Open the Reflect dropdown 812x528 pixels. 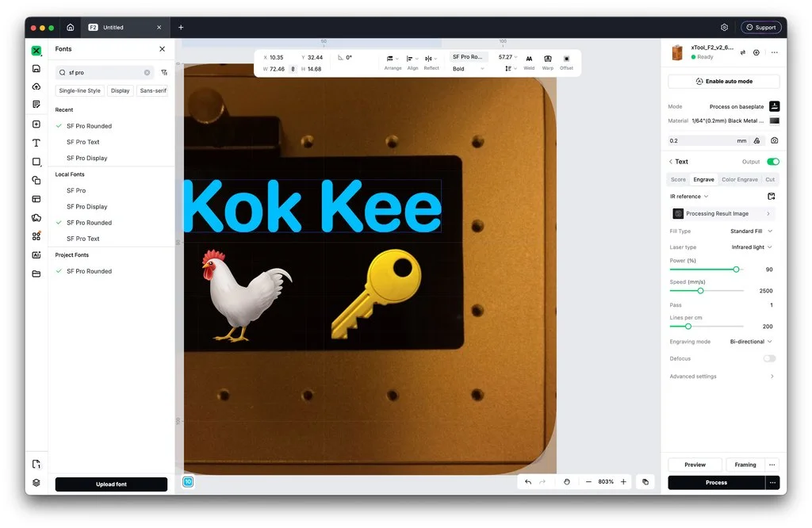click(x=431, y=63)
